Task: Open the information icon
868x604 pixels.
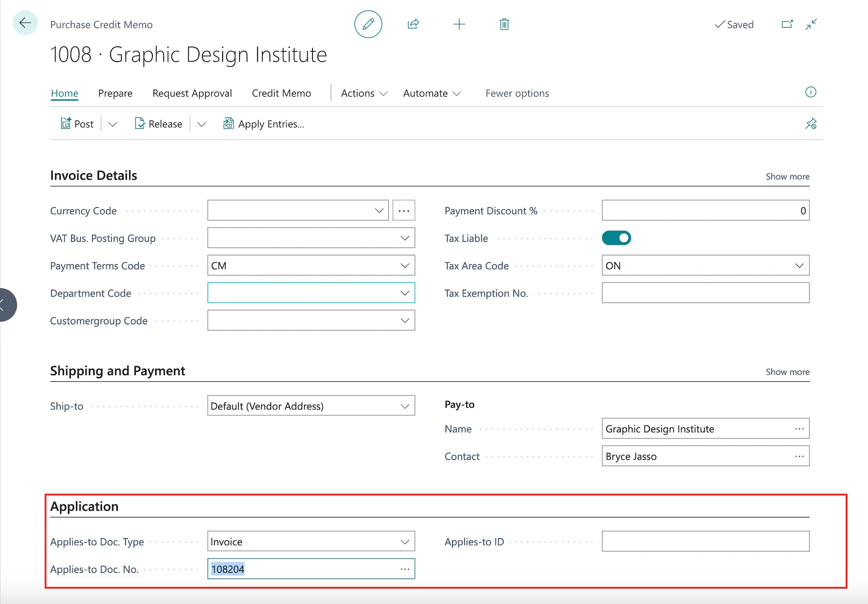Action: click(x=810, y=93)
